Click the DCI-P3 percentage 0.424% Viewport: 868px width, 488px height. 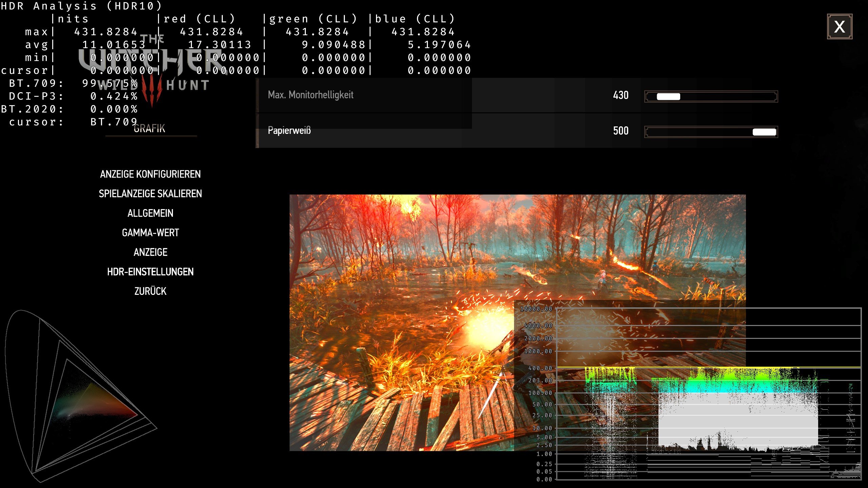pos(114,97)
